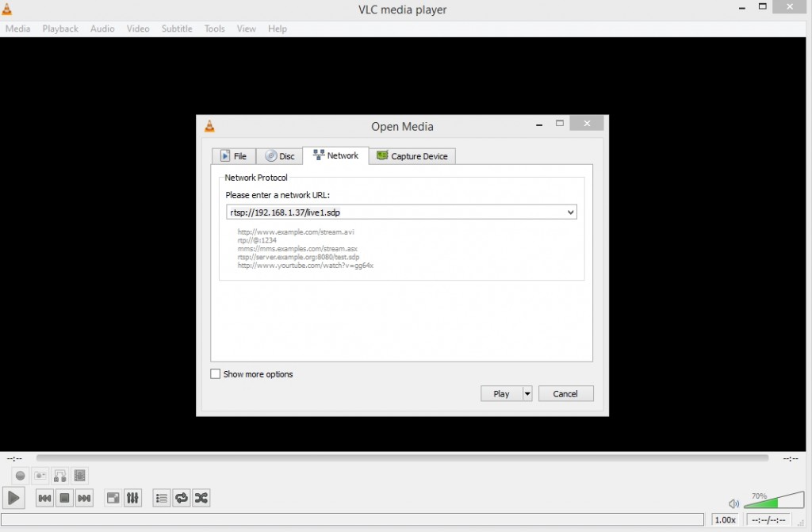The height and width of the screenshot is (532, 812).
Task: Enable the Show more options checkbox
Action: click(x=214, y=373)
